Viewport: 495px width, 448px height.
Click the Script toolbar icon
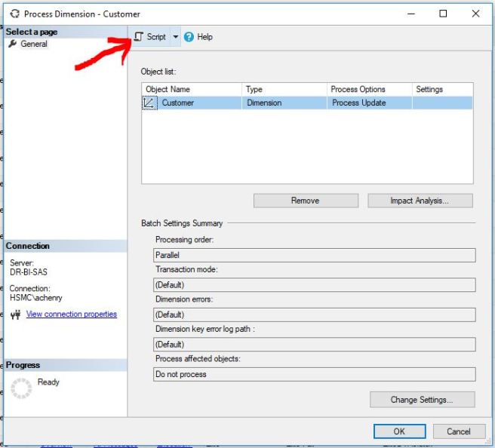(139, 37)
